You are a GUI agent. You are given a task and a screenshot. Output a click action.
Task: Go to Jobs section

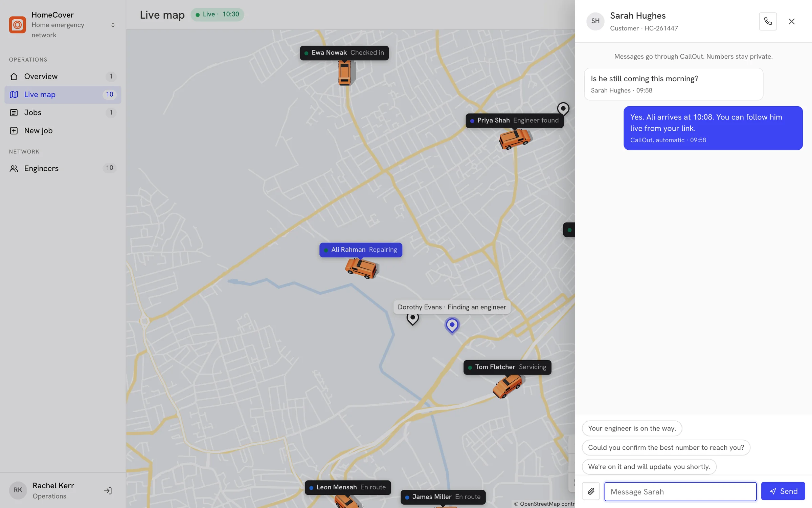(x=63, y=112)
